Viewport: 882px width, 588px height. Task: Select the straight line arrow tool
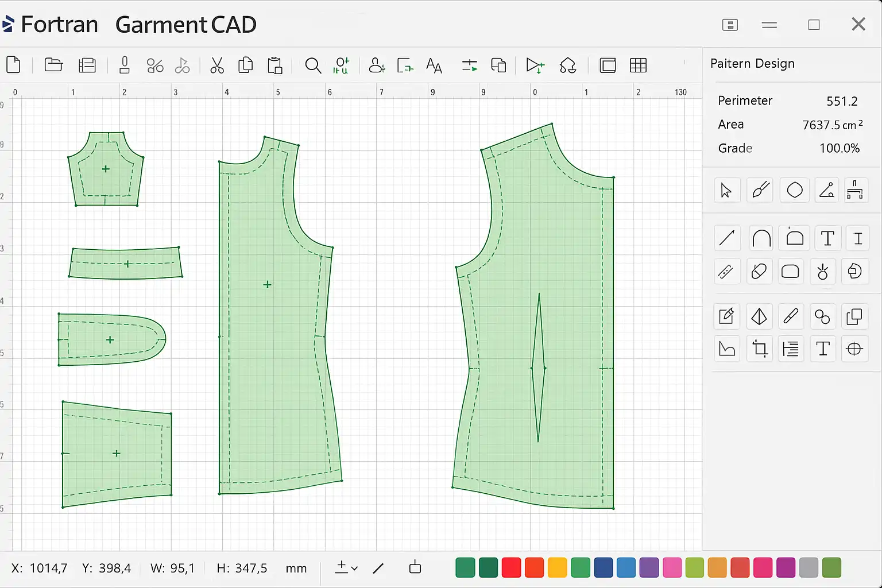[727, 238]
